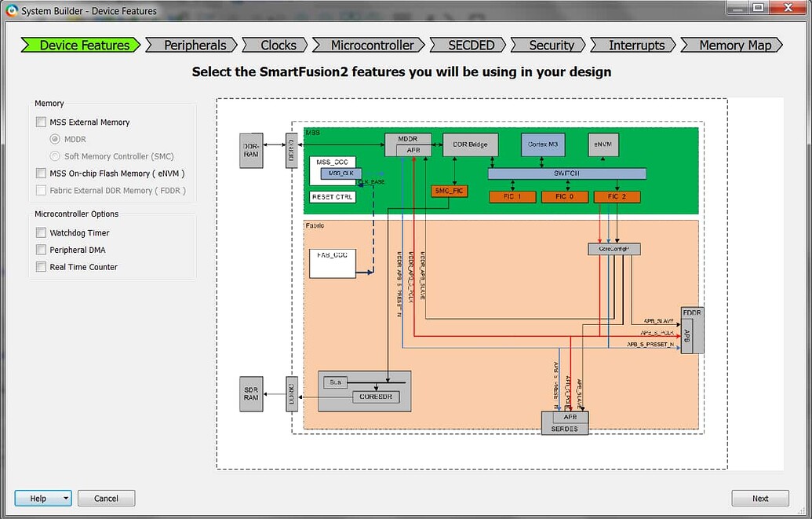Click the Next button
Viewport: 812px width, 519px height.
coord(759,498)
